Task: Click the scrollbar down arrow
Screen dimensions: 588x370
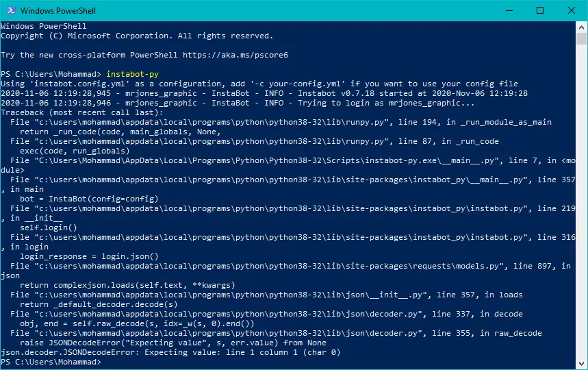Action: click(581, 364)
